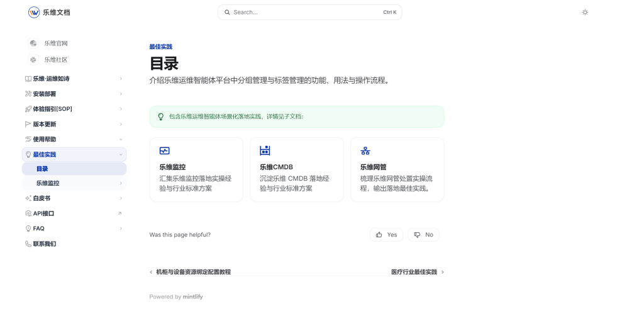Expand 乐维·运维如诗 section chevron

pos(121,79)
